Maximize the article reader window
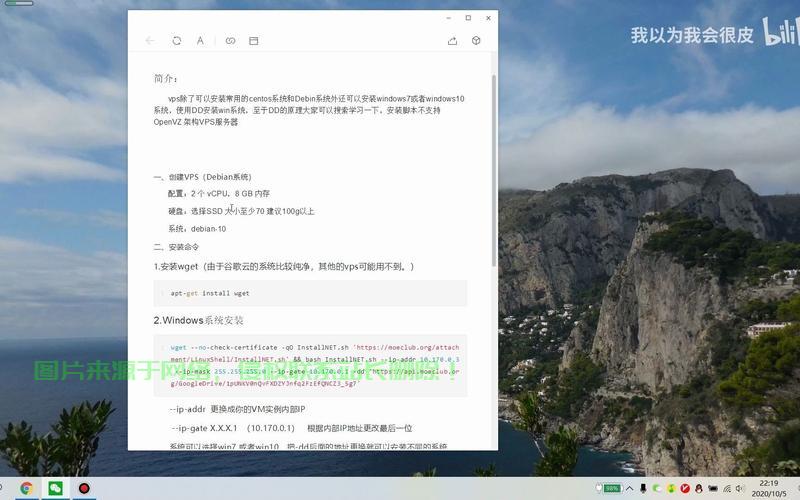The image size is (800, 500). pyautogui.click(x=468, y=18)
